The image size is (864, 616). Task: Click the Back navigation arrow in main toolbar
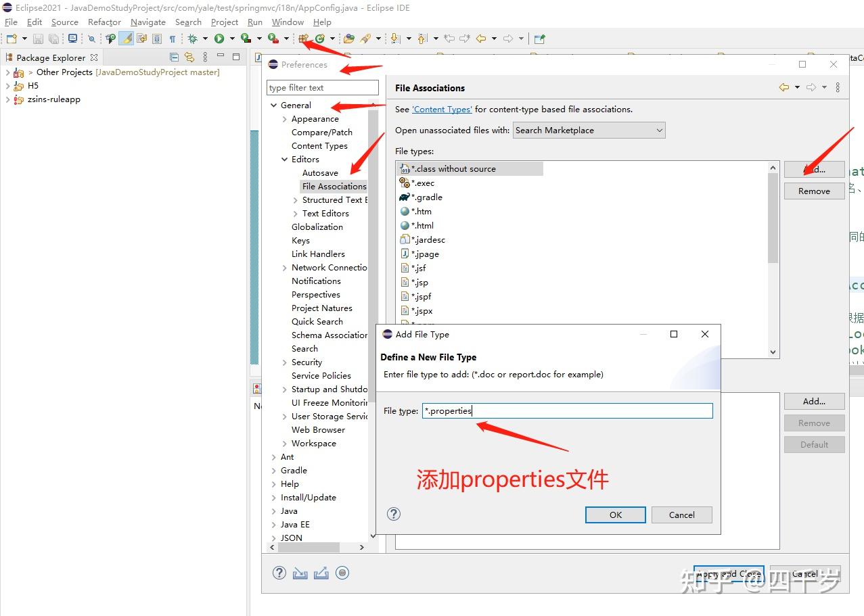pyautogui.click(x=481, y=39)
